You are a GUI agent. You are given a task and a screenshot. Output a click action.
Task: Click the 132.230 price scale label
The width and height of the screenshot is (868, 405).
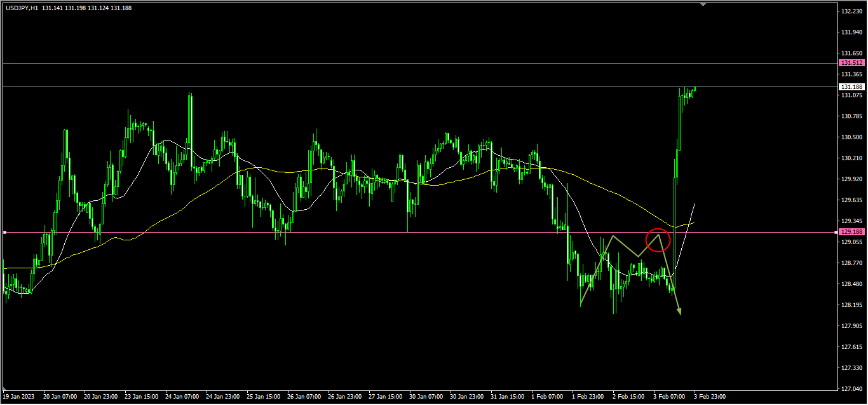(851, 11)
